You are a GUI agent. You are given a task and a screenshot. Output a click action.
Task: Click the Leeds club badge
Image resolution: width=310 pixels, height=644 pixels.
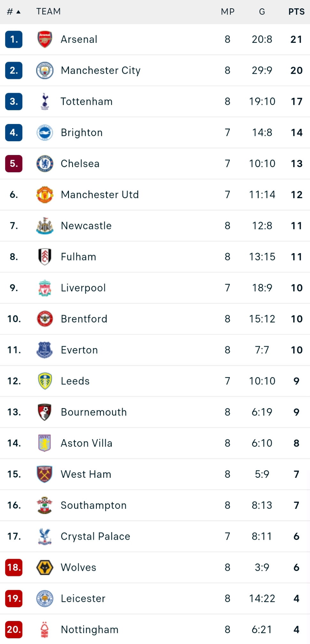[45, 381]
